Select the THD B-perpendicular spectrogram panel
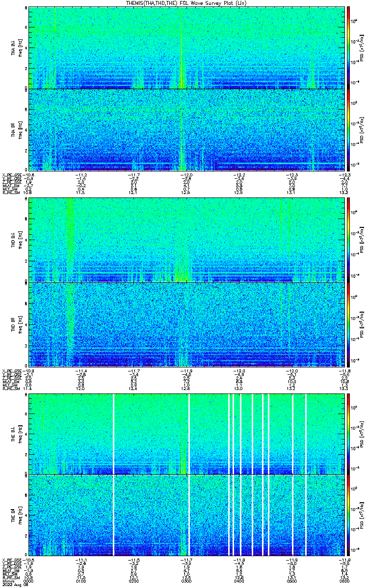Image resolution: width=368 pixels, height=588 pixels. tap(186, 240)
